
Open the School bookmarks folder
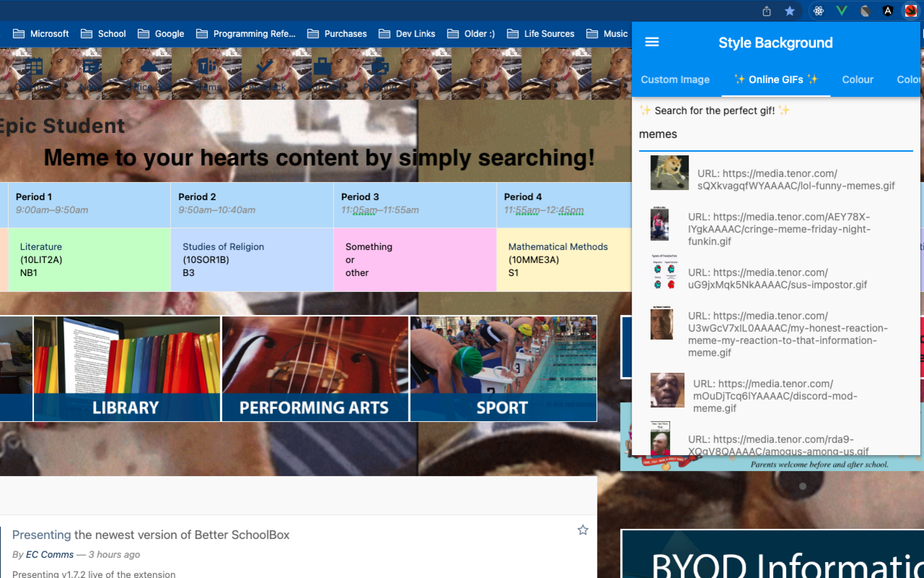(x=103, y=33)
